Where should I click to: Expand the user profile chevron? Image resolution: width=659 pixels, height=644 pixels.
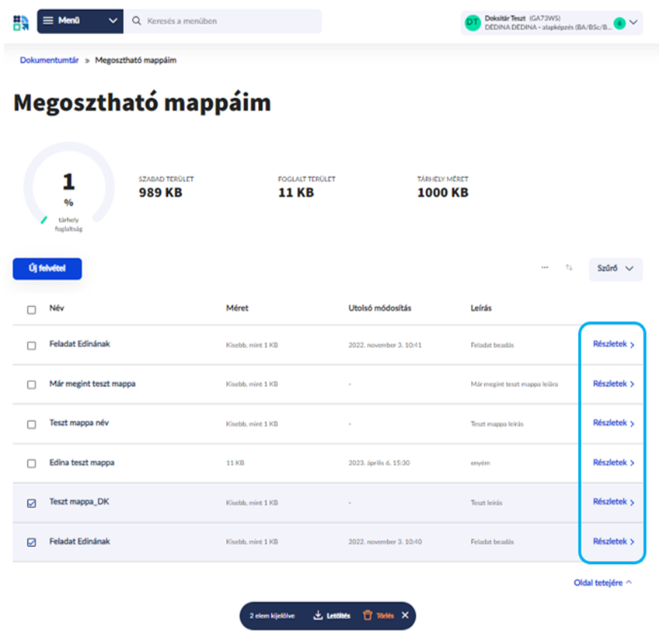[x=633, y=23]
